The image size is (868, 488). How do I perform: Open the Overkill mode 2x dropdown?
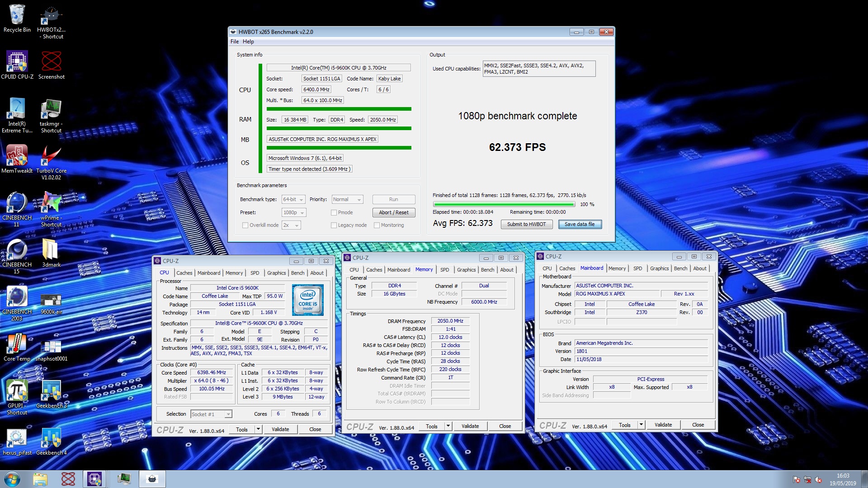(291, 225)
